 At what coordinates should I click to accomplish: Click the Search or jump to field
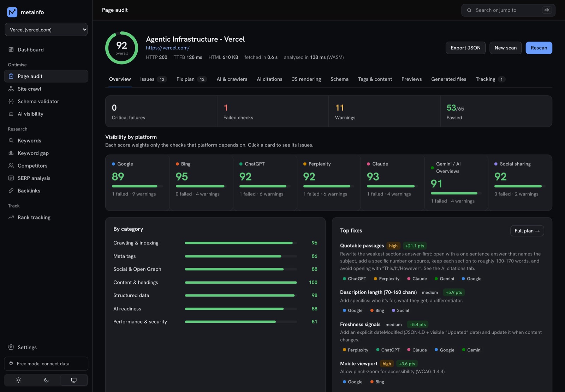coord(508,10)
